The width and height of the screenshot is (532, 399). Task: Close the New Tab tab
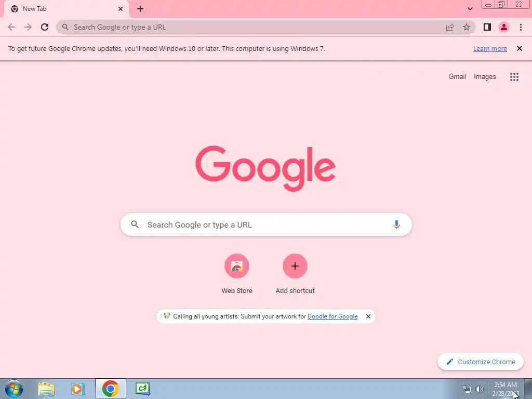point(121,9)
